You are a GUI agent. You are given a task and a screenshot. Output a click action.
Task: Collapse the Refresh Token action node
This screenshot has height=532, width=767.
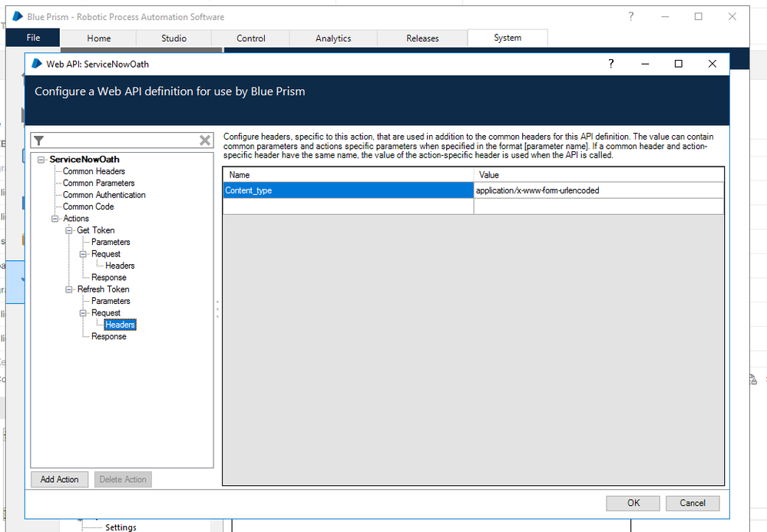click(69, 289)
